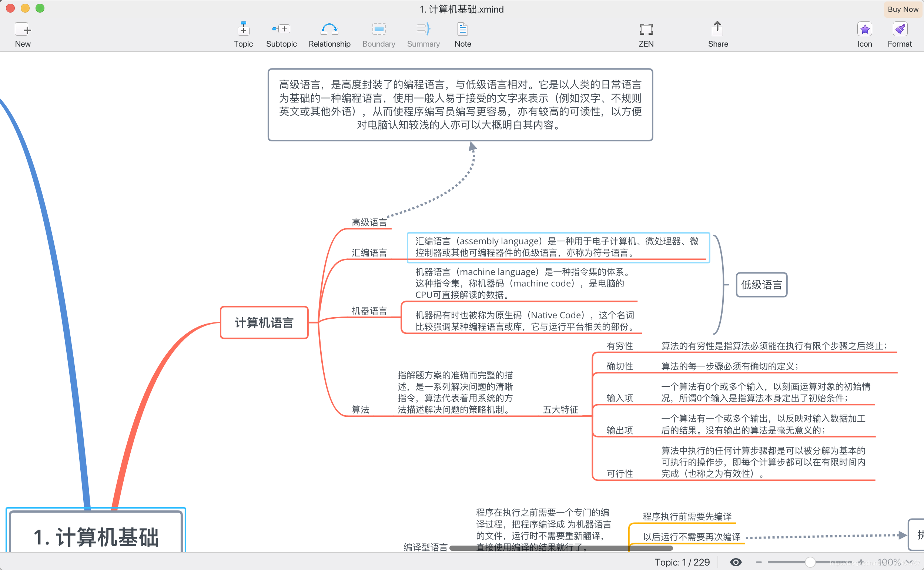Viewport: 924px width, 570px height.
Task: Select the 计算机语言 topic node
Action: pyautogui.click(x=264, y=323)
